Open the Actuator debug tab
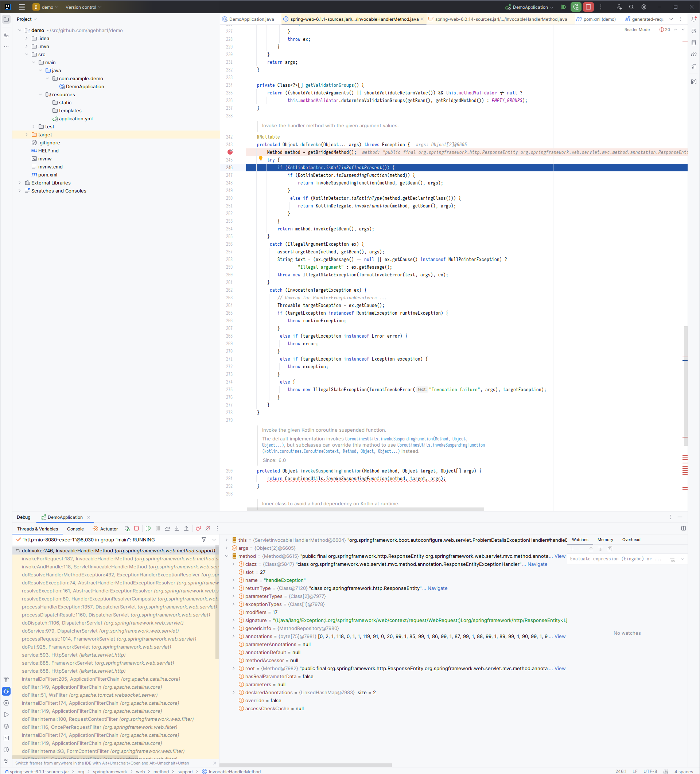This screenshot has height=774, width=700. pyautogui.click(x=105, y=529)
